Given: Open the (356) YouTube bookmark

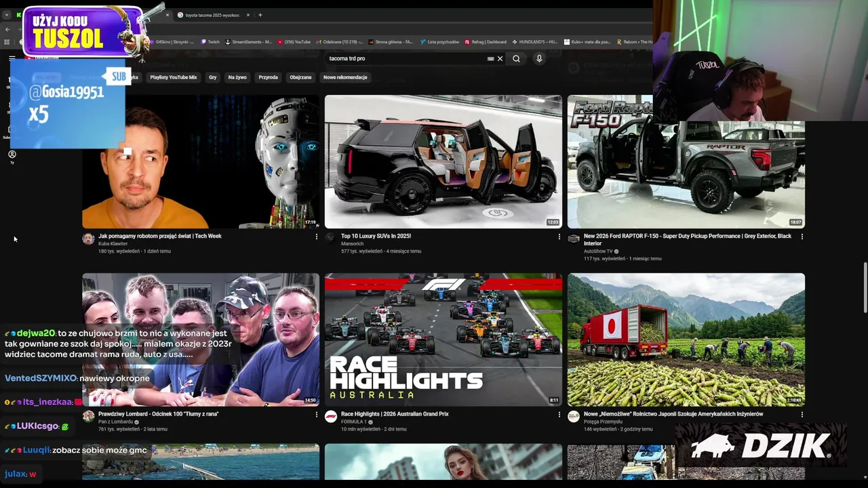Looking at the screenshot, I should (x=294, y=42).
